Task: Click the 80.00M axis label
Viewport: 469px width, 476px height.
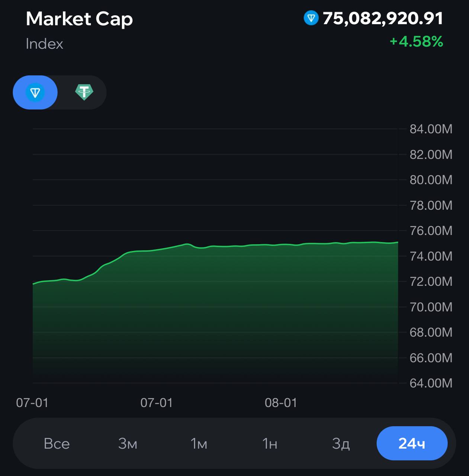Action: click(x=431, y=180)
